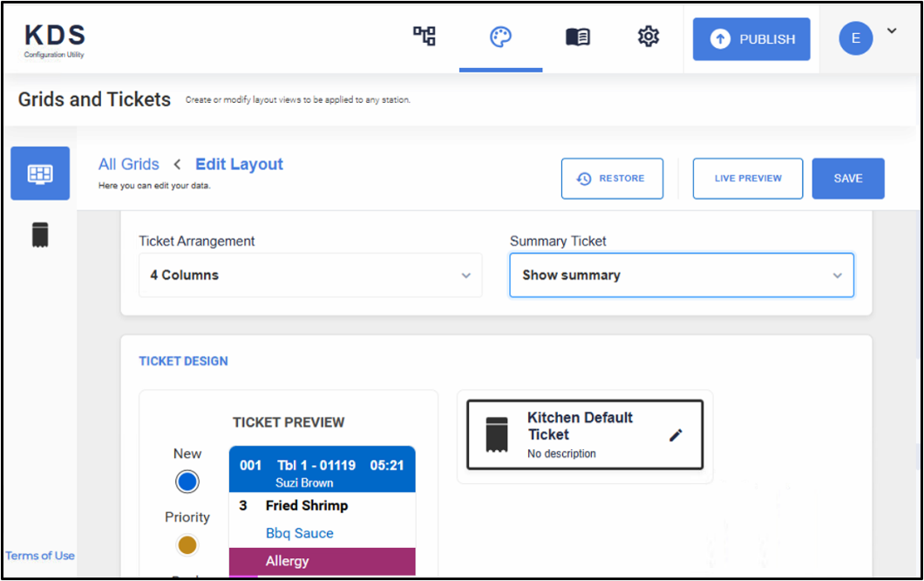This screenshot has width=924, height=581.
Task: Open the Summary Ticket Show summary dropdown
Action: tap(682, 276)
